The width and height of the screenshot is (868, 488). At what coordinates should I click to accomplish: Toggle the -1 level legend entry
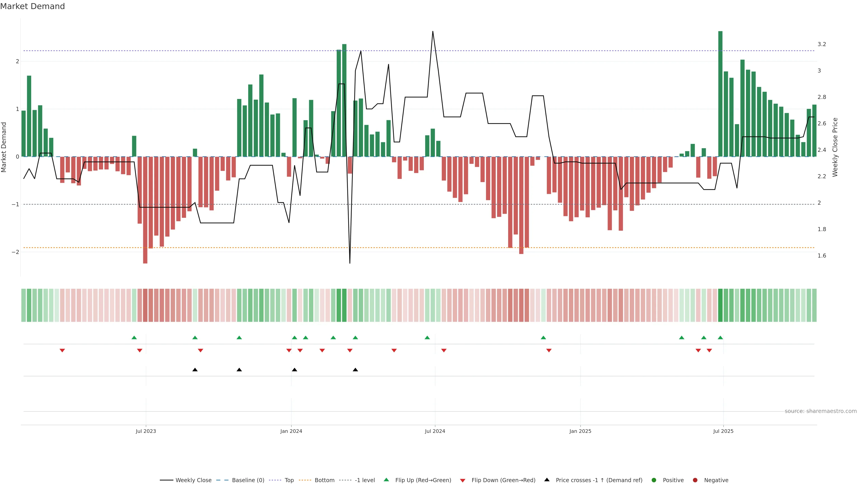365,480
